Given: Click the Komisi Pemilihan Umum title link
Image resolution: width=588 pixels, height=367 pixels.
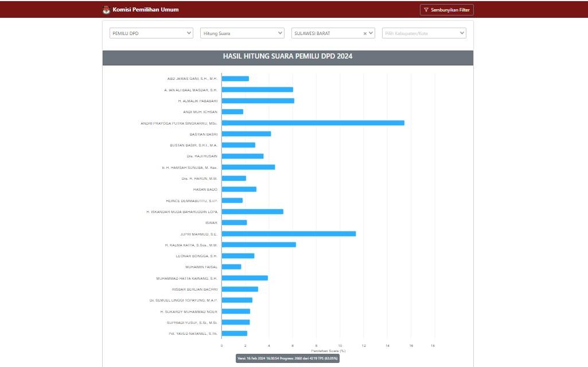Looking at the screenshot, I should coord(146,10).
